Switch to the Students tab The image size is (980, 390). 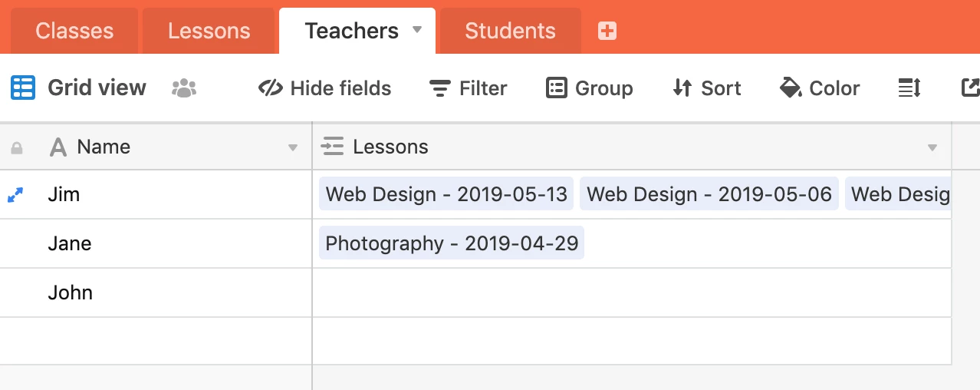pyautogui.click(x=510, y=31)
